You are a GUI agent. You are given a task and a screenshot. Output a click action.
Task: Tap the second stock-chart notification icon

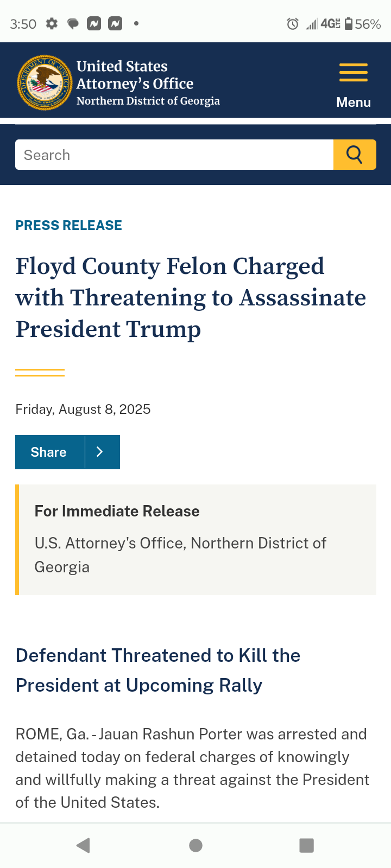115,24
